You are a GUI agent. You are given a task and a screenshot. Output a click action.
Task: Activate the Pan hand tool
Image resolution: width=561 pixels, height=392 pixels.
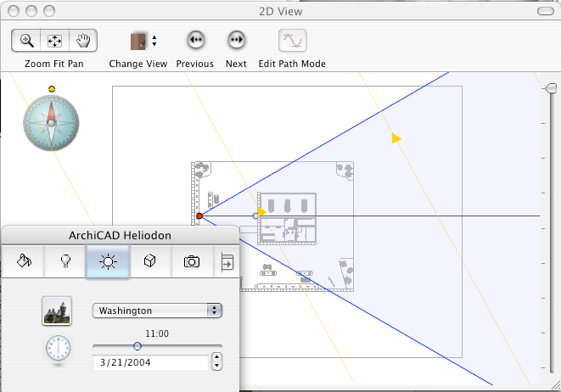pos(82,41)
